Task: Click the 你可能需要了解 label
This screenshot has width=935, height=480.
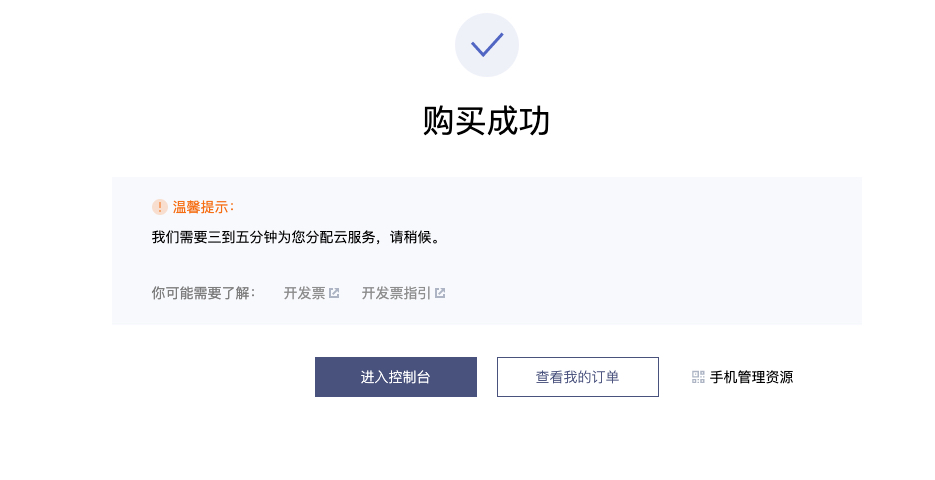Action: [203, 293]
